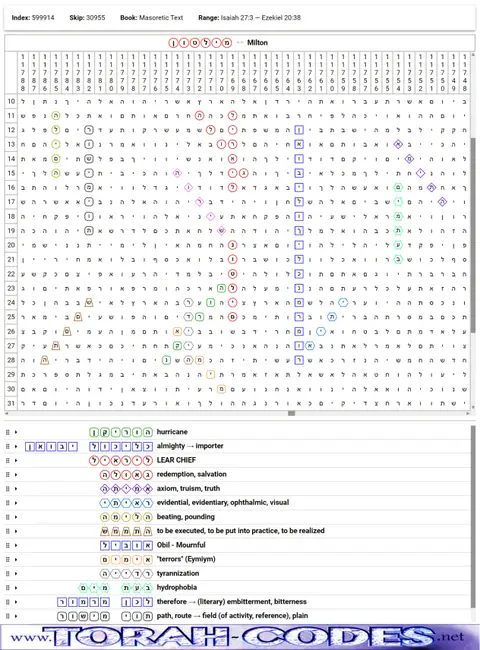The image size is (480, 650).
Task: Expand the LEAR CHIEF entry
Action: (x=16, y=461)
